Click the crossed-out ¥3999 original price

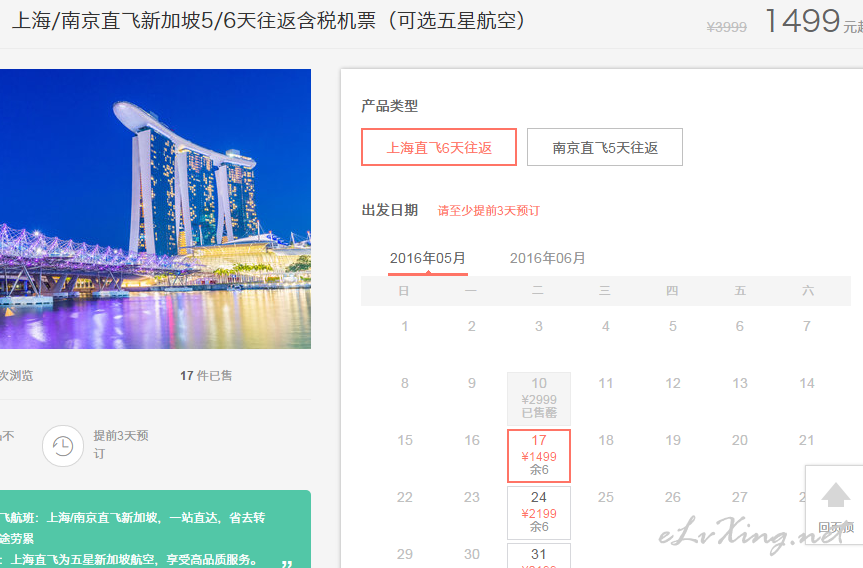[727, 27]
